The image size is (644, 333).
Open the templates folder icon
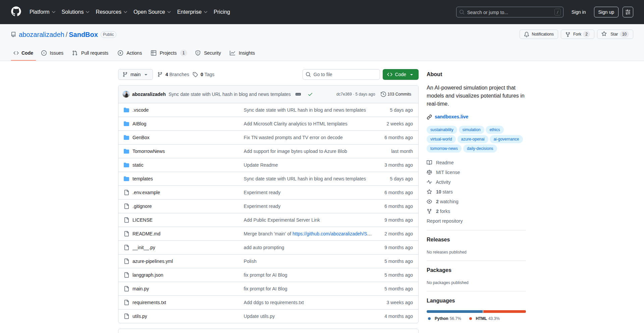pos(126,179)
